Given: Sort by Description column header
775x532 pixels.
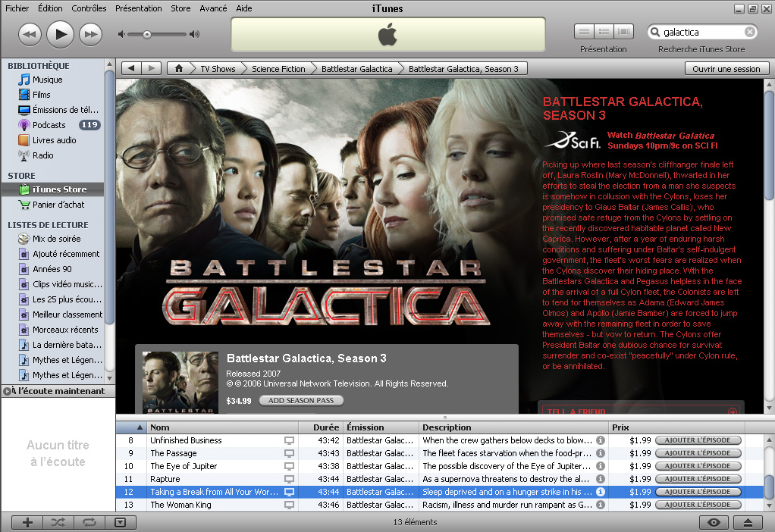Looking at the screenshot, I should click(513, 427).
